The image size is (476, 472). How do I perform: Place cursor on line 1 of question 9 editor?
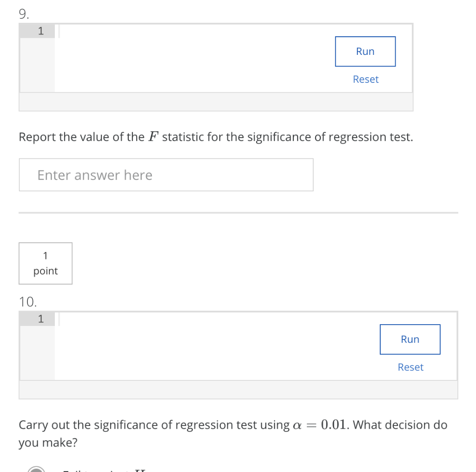pyautogui.click(x=139, y=31)
